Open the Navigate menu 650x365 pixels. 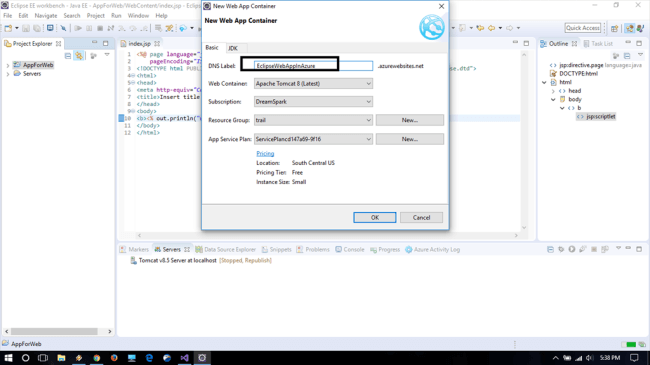[46, 15]
